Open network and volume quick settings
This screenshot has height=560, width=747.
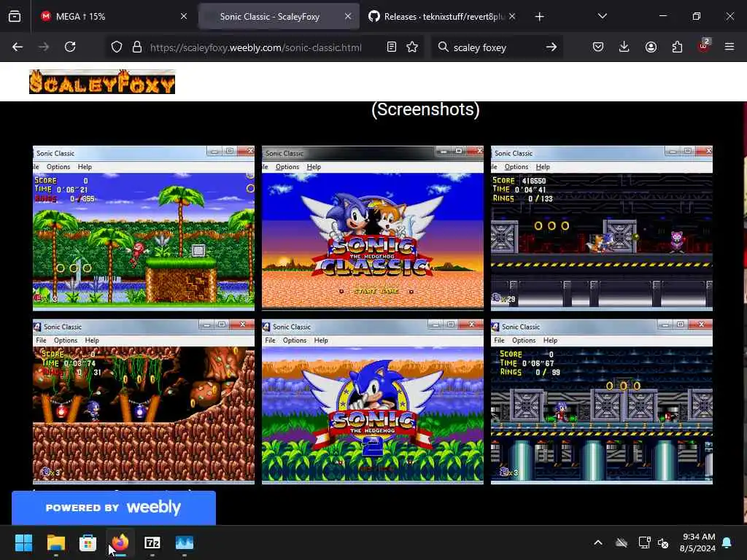(x=654, y=542)
